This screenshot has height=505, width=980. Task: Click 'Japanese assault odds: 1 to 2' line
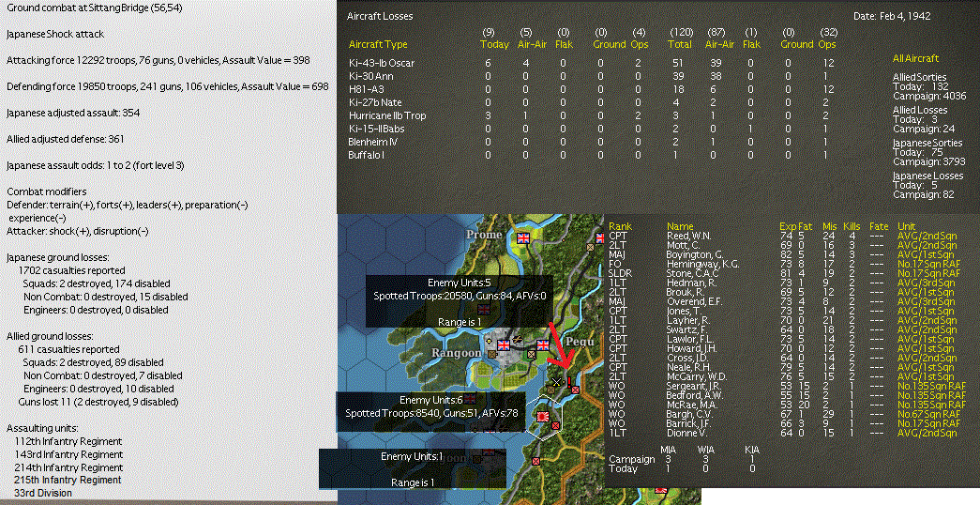point(95,165)
